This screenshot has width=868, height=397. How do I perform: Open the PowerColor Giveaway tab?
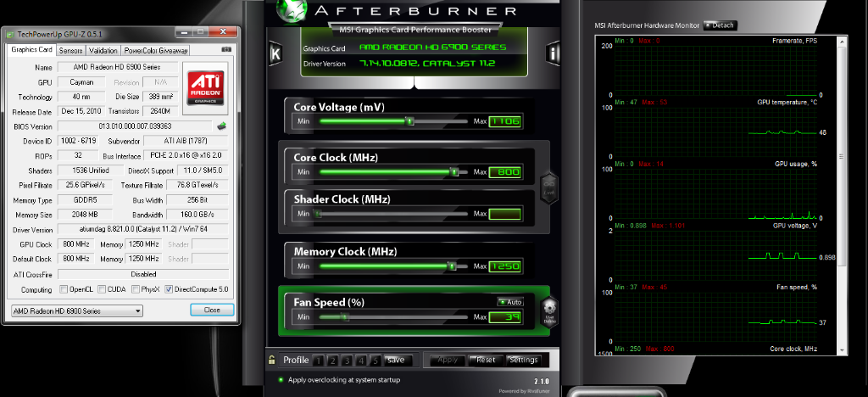tap(156, 50)
